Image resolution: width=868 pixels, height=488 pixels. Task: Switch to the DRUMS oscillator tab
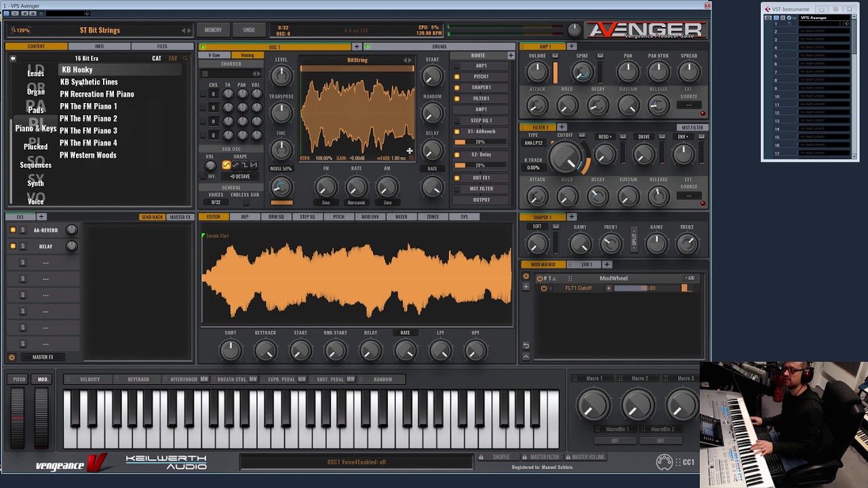pos(439,47)
